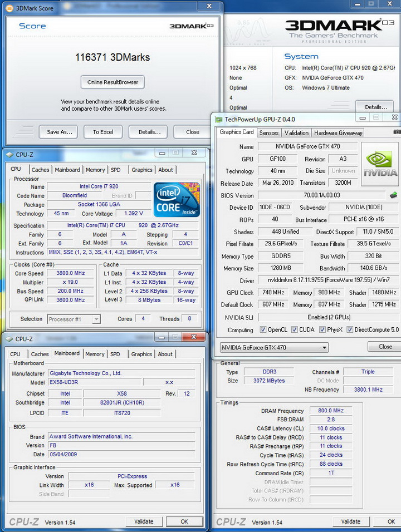Screen dimensions: 401x532
Task: Open About tab in lower CPU-Z window
Action: (165, 354)
